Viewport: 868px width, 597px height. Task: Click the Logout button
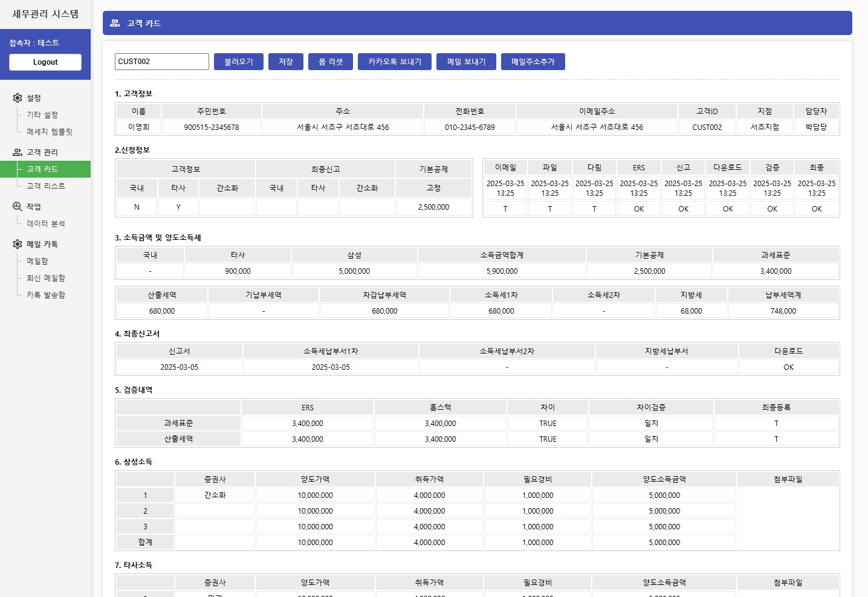(45, 62)
